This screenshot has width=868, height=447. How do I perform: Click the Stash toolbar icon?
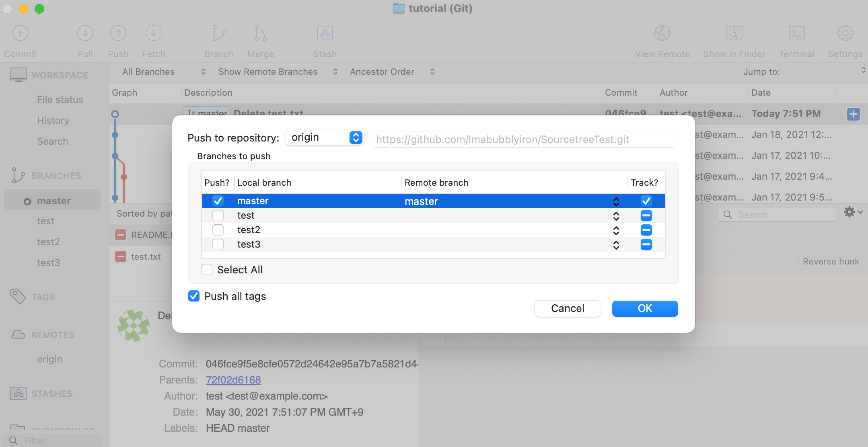click(325, 33)
